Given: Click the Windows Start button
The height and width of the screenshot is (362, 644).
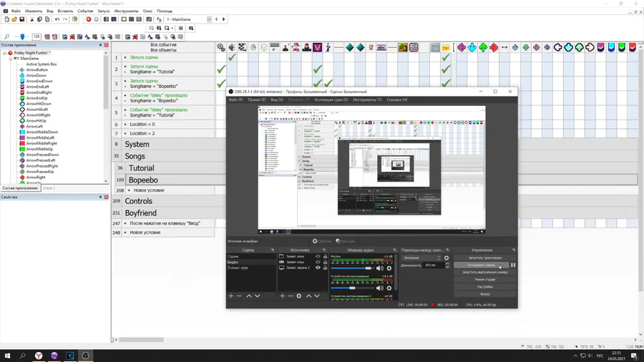Looking at the screenshot, I should (x=7, y=356).
